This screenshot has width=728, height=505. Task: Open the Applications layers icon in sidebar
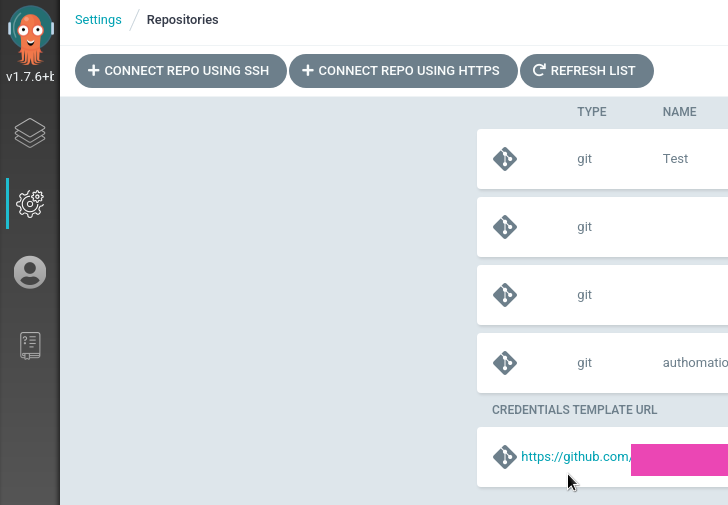(30, 133)
